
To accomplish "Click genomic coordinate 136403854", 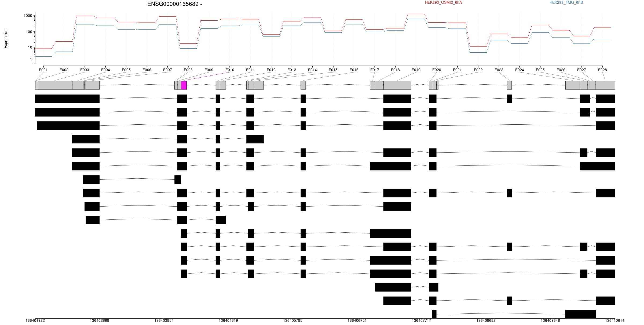I will pos(164,320).
